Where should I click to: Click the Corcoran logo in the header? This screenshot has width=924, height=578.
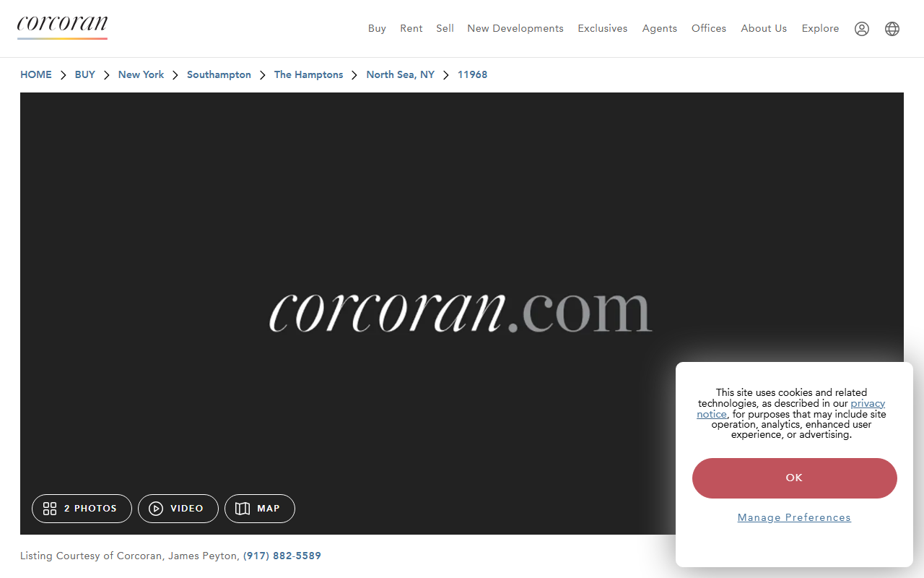(63, 27)
